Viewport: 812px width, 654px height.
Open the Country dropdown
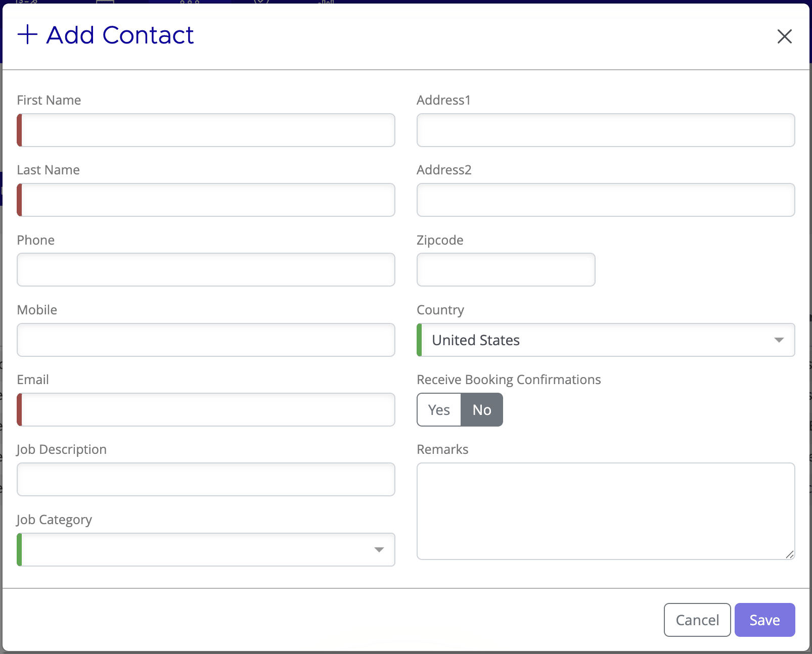point(606,340)
